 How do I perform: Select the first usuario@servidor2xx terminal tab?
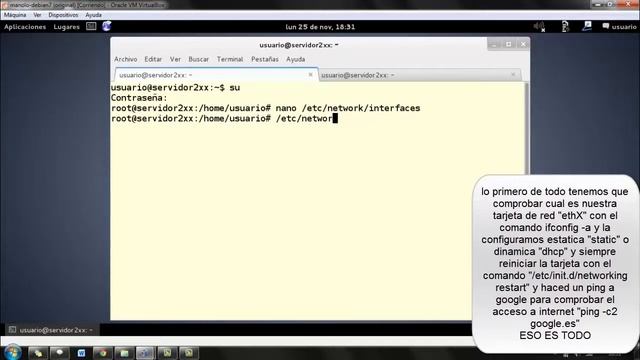click(x=216, y=75)
